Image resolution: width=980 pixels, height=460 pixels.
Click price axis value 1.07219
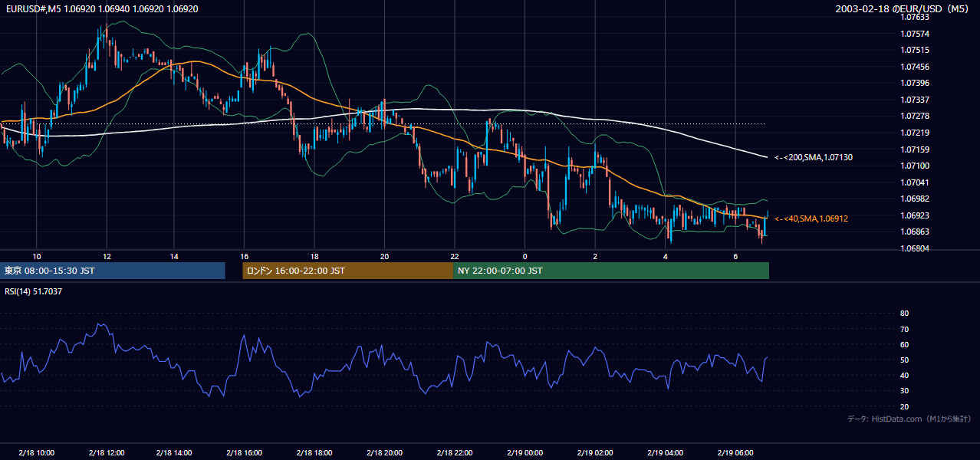pos(914,133)
